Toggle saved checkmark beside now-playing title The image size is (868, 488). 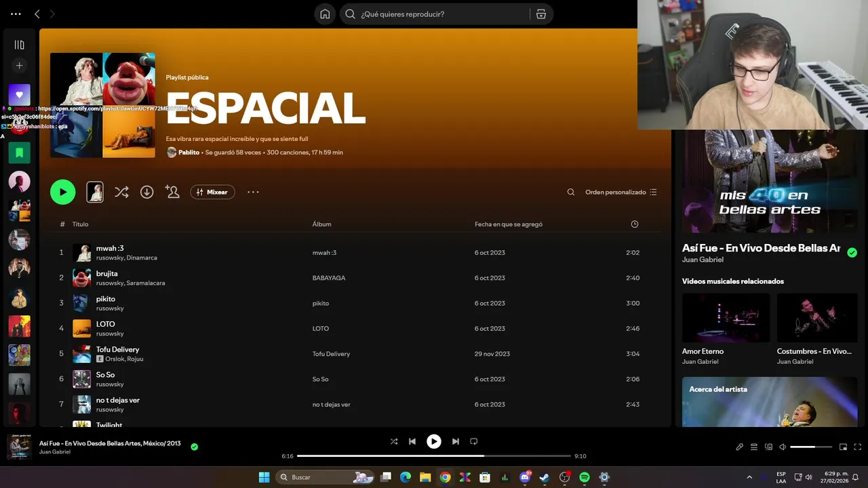click(x=195, y=447)
